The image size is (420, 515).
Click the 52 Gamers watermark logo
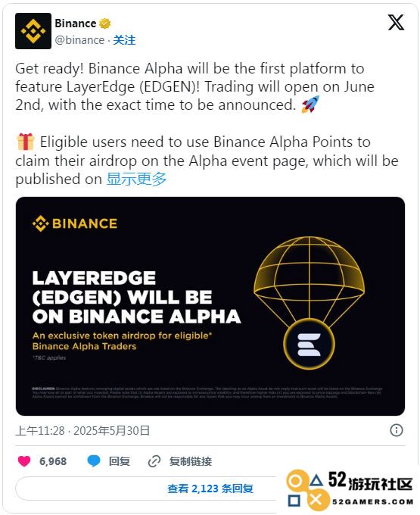click(350, 490)
